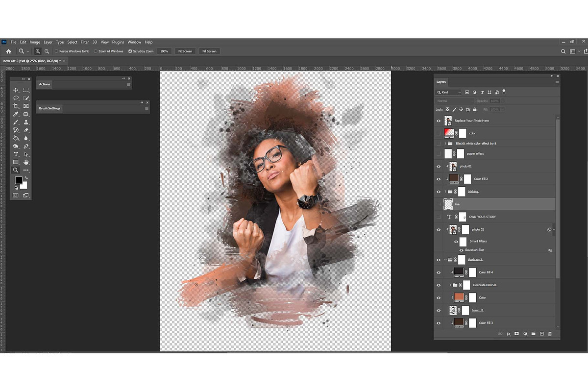Screen dimensions: 588x392
Task: Uncheck Scrubby Zoom checkbox
Action: point(130,51)
